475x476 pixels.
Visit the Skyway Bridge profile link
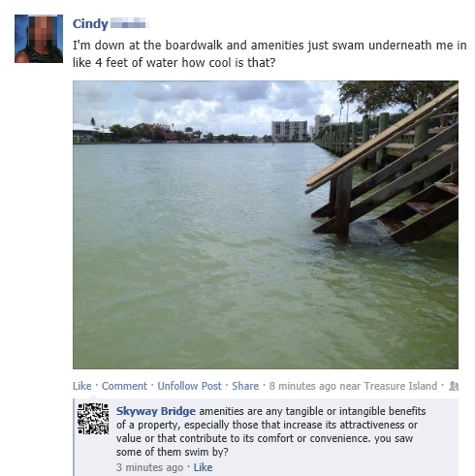(x=156, y=411)
